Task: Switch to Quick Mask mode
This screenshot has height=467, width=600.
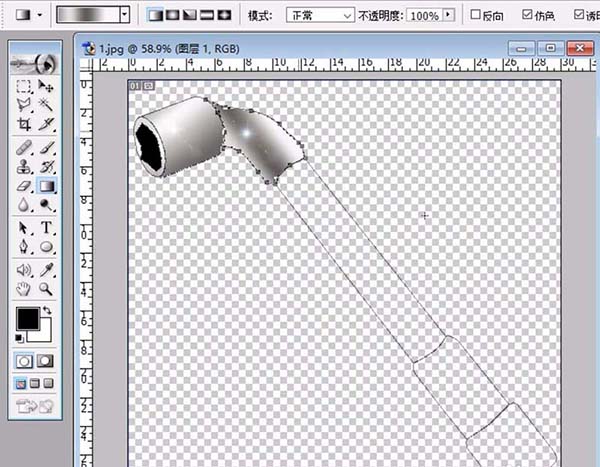Action: (45, 360)
